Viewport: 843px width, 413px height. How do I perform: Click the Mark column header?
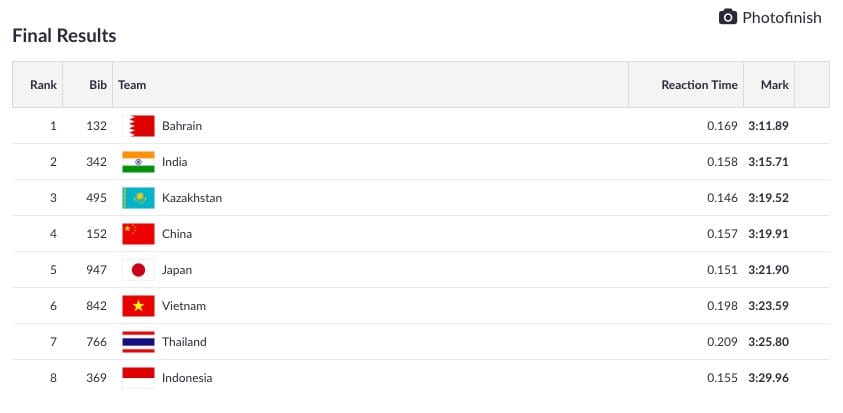pos(775,85)
